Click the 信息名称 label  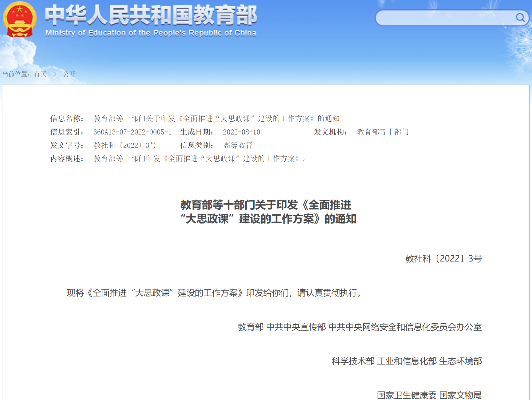click(x=67, y=118)
